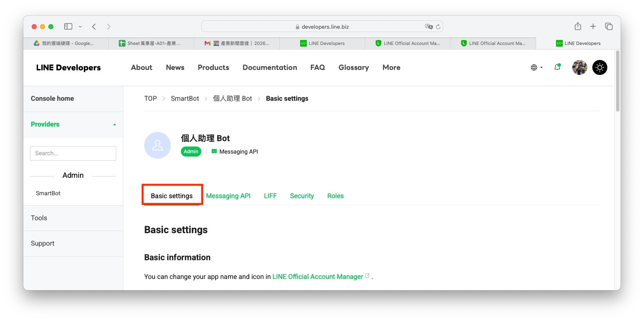Open the LIFF tab
The height and width of the screenshot is (321, 644).
[x=270, y=196]
